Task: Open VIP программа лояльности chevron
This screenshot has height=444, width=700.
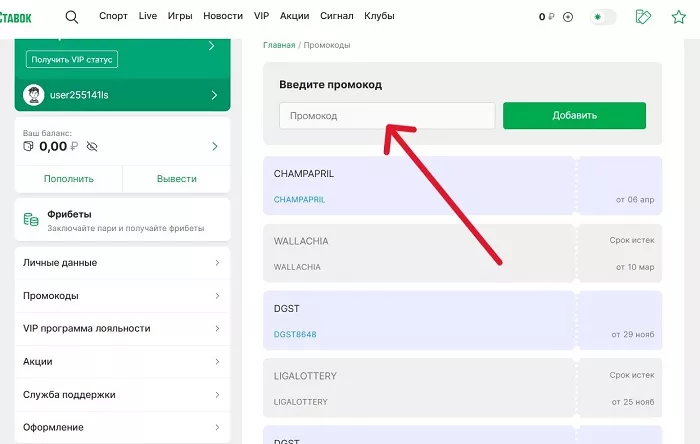Action: click(217, 328)
